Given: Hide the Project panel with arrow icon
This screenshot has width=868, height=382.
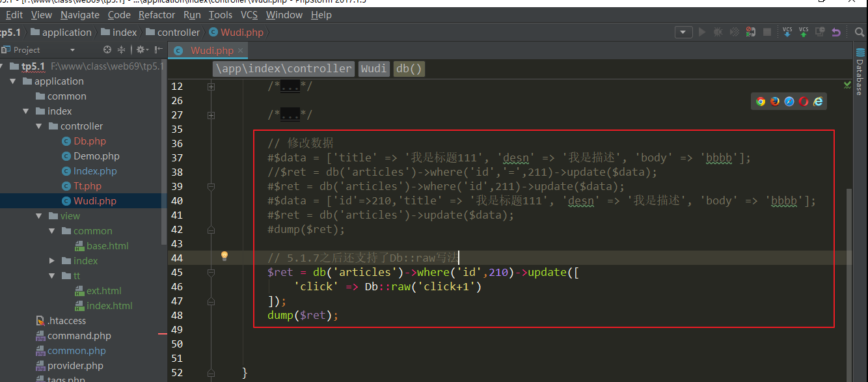Looking at the screenshot, I should (x=159, y=49).
